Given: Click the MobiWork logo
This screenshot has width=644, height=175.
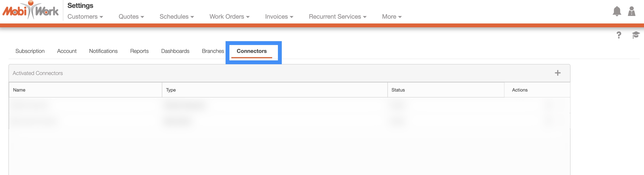Looking at the screenshot, I should 30,11.
